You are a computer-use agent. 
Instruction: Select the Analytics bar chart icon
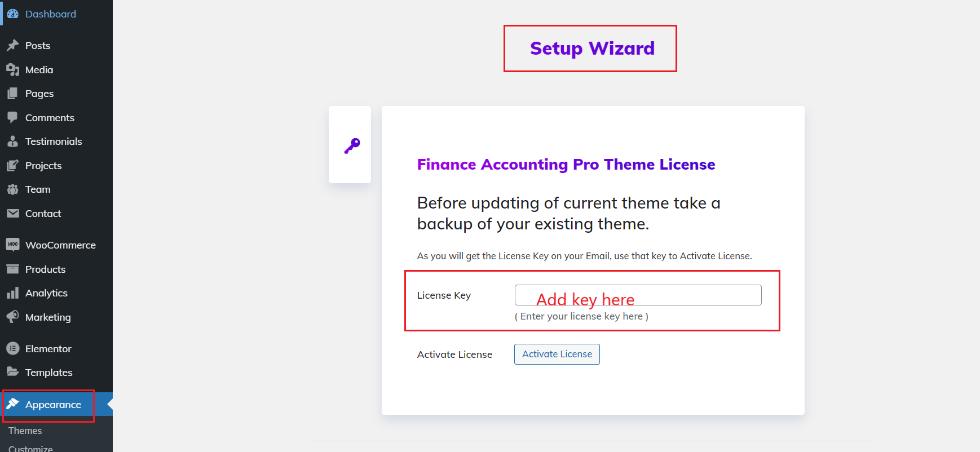(13, 293)
